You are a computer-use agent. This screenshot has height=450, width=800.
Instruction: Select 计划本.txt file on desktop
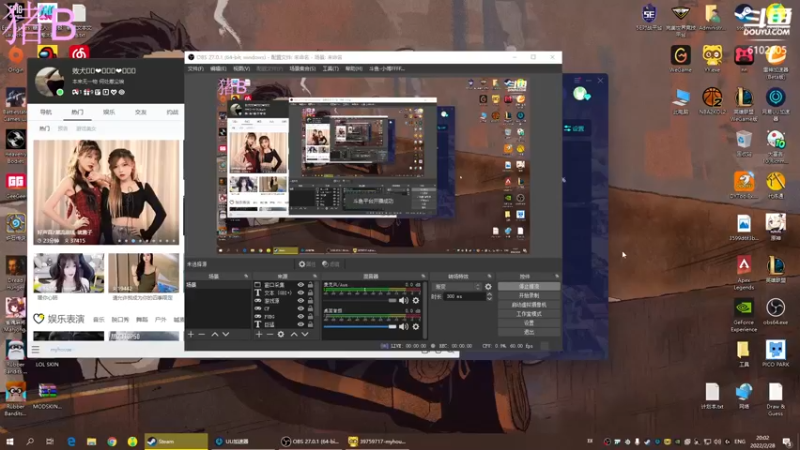(712, 396)
